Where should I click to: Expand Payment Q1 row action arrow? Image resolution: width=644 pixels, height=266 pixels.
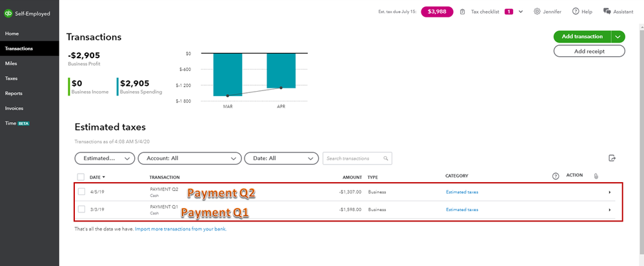click(x=610, y=210)
